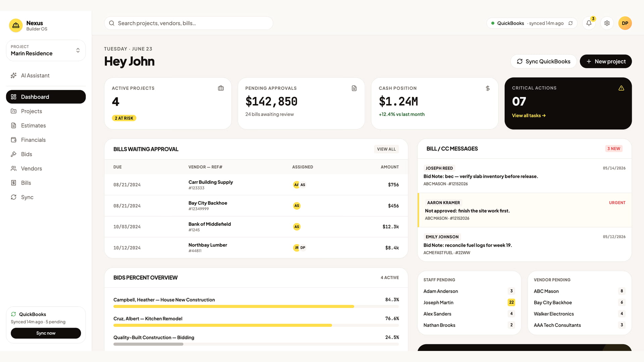Open settings gear icon

pyautogui.click(x=607, y=23)
